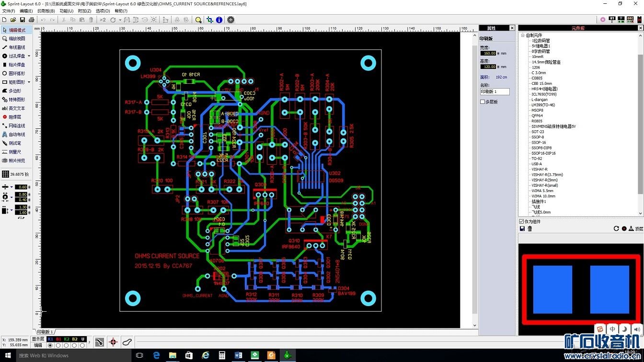
Task: Open the 文件(F) menu
Action: 9,11
